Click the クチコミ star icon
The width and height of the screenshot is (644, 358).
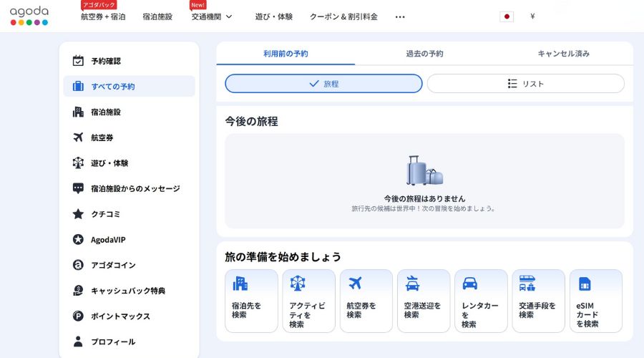[78, 214]
